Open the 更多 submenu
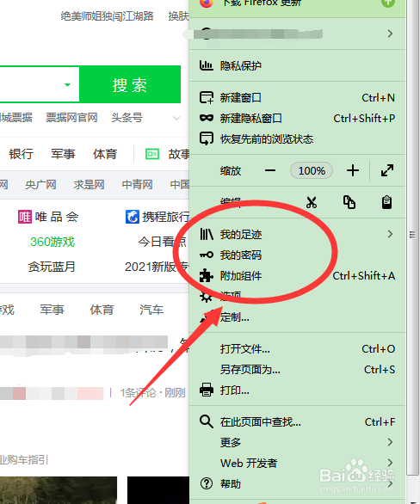Image resolution: width=420 pixels, height=504 pixels. click(x=297, y=442)
